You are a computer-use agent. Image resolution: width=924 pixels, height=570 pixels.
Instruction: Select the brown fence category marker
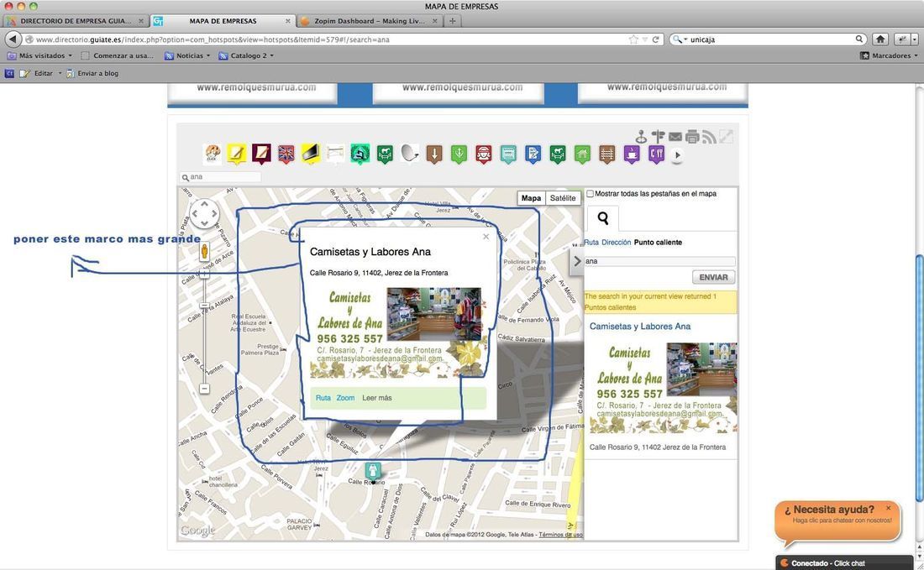click(607, 154)
